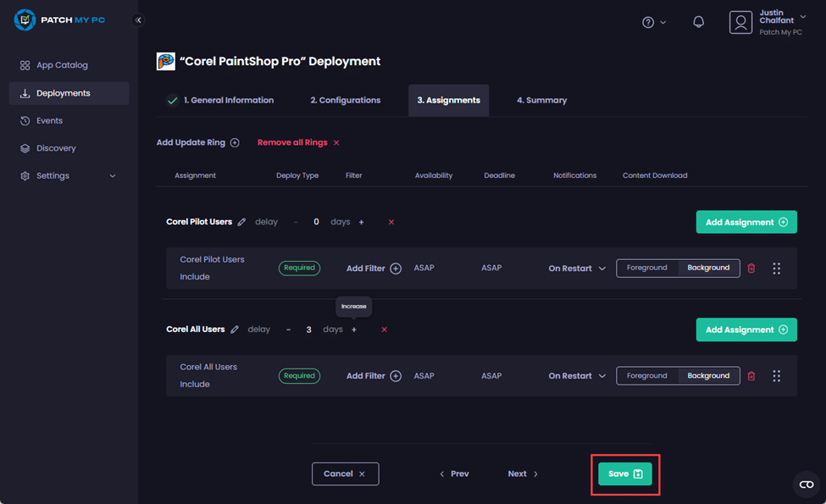
Task: Go to the 4. Summary tab
Action: click(541, 100)
